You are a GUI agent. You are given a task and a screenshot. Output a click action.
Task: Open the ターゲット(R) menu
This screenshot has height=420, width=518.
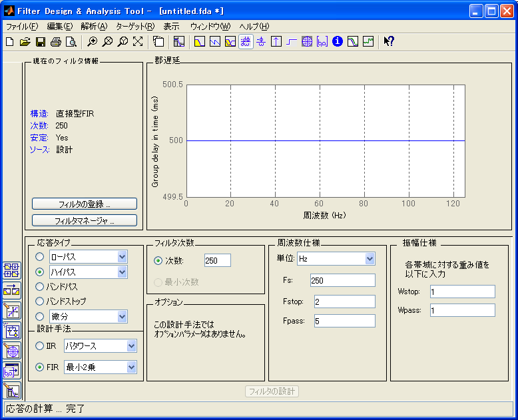tap(135, 27)
